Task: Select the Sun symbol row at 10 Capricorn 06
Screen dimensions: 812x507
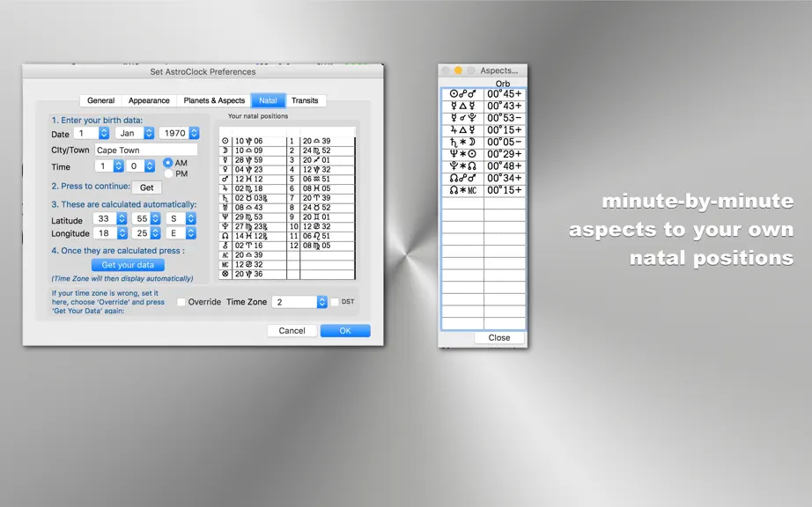Action: (253, 141)
